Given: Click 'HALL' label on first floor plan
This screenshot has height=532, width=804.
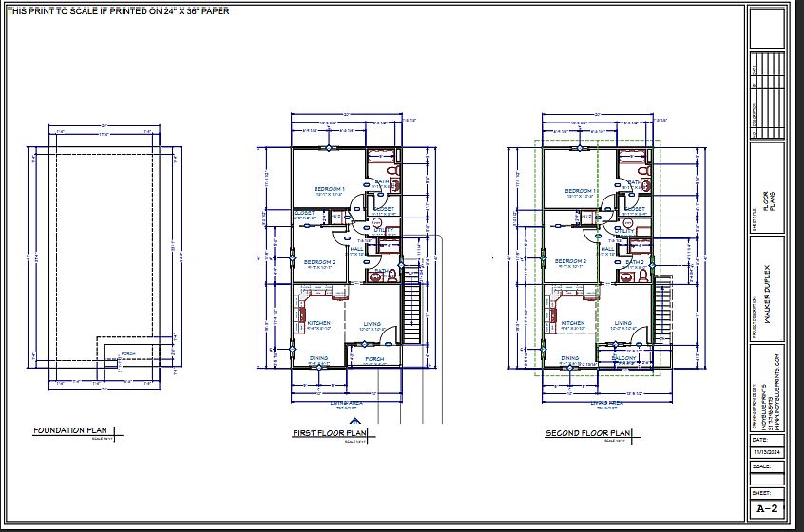Looking at the screenshot, I should [357, 249].
